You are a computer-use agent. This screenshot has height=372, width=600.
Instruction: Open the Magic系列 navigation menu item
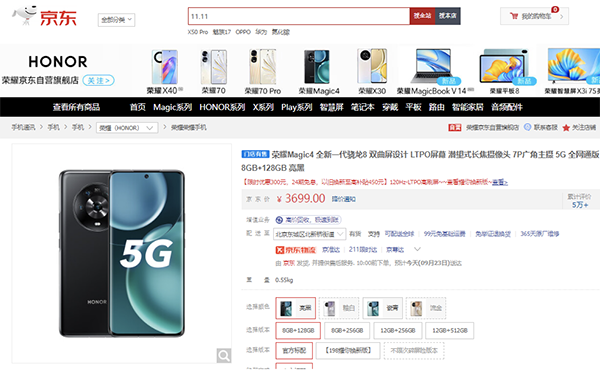point(172,107)
